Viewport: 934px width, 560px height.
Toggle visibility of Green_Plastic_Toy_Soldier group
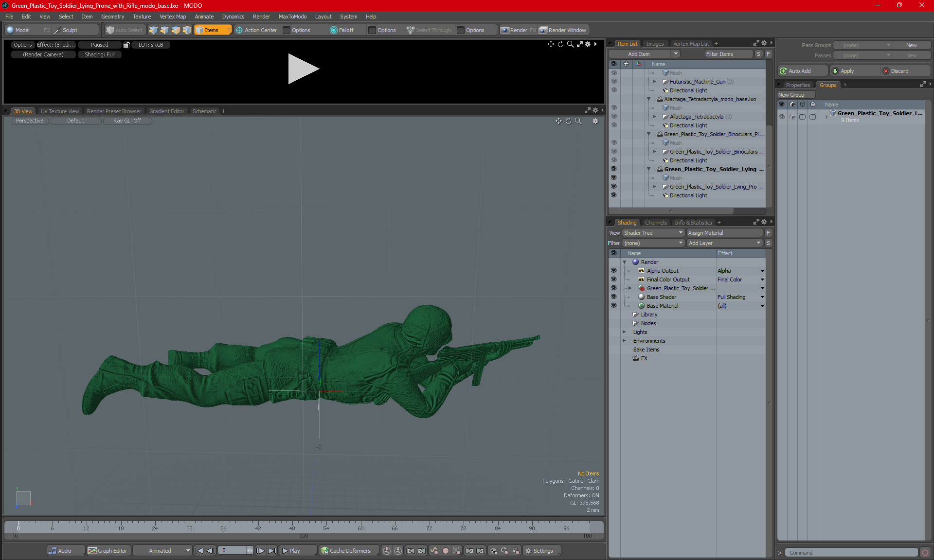[x=613, y=288]
